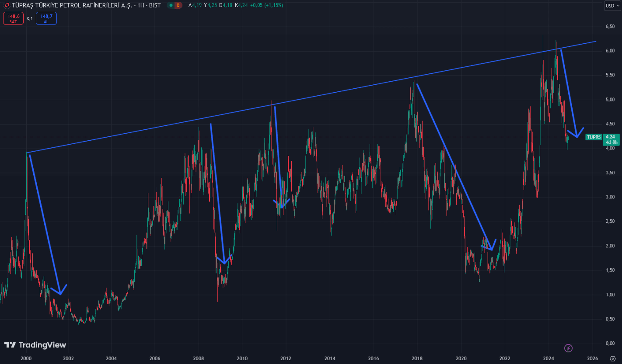Image resolution: width=622 pixels, height=364 pixels.
Task: Click the 5,50 price axis label
Action: coord(610,75)
